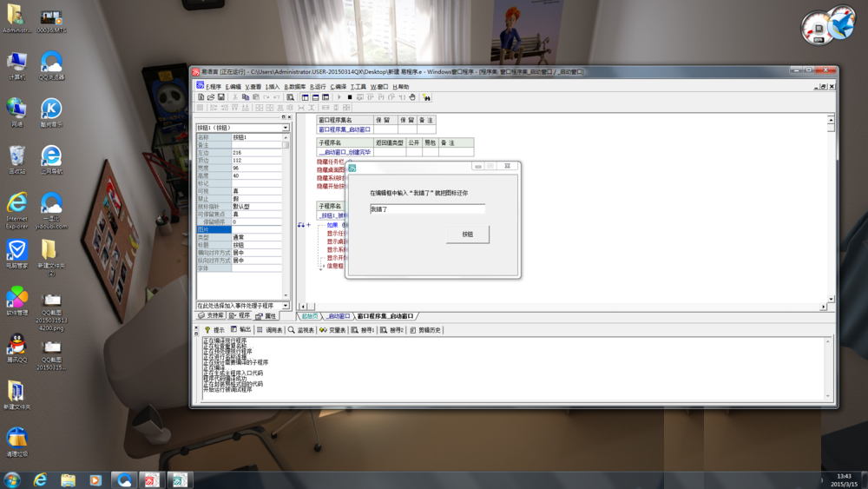Click the third window-layout toolbar icon
Image resolution: width=868 pixels, height=489 pixels.
click(x=325, y=97)
